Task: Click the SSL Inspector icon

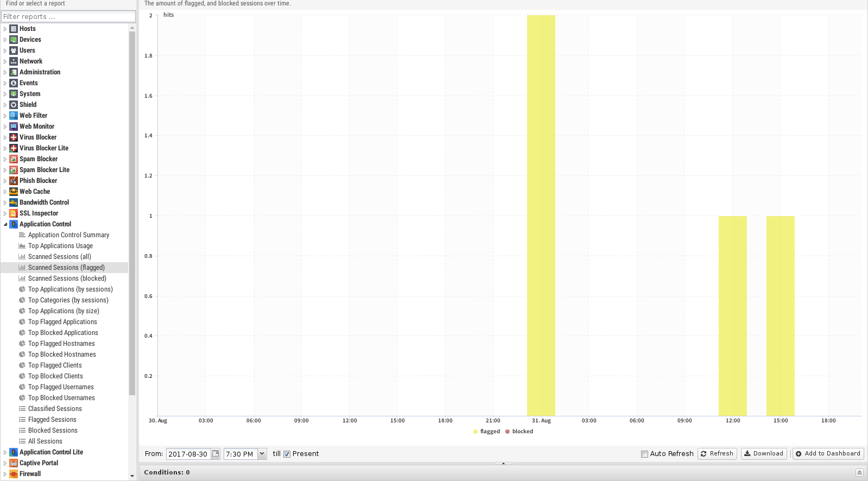Action: pyautogui.click(x=14, y=213)
